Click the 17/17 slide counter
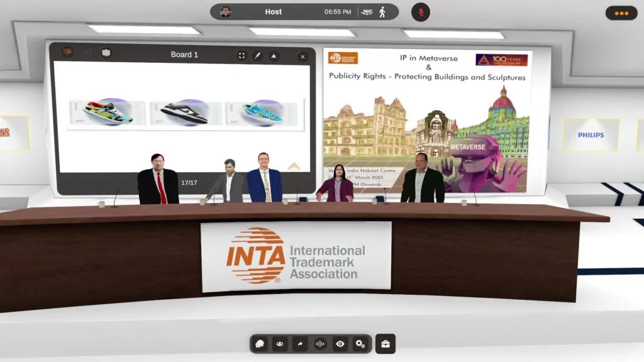This screenshot has height=362, width=644. (x=189, y=183)
